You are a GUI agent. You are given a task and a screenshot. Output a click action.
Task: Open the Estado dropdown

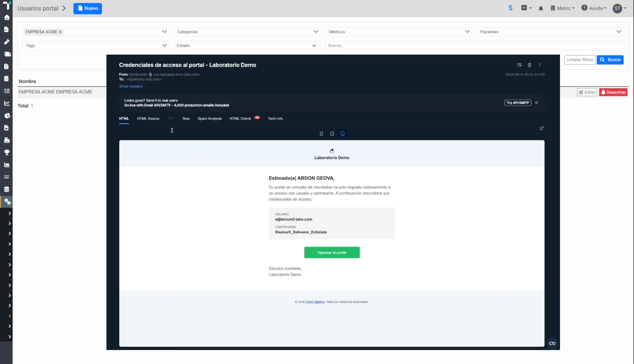[x=247, y=46]
